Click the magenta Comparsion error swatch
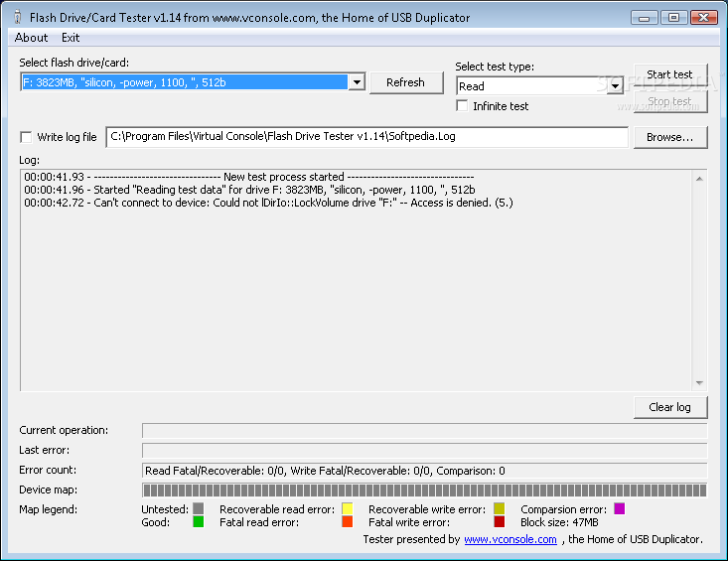 pos(620,509)
